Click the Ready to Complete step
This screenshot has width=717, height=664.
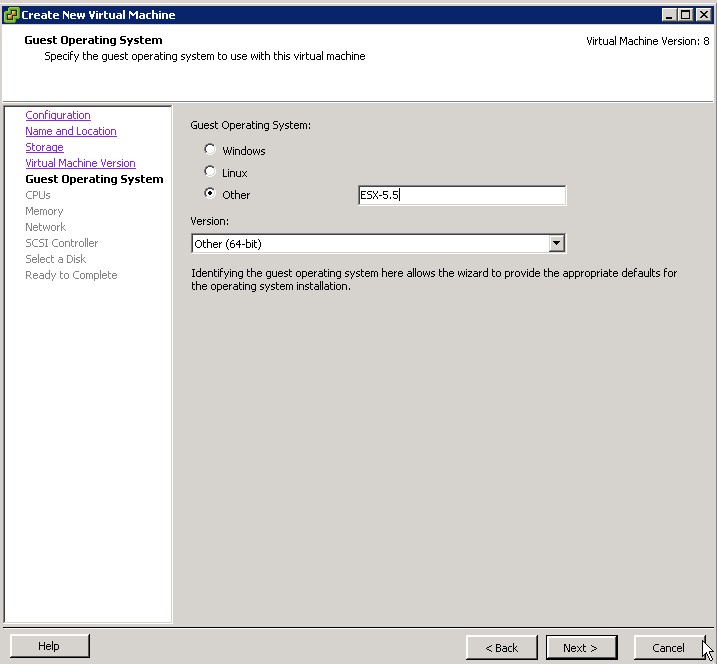pos(71,276)
